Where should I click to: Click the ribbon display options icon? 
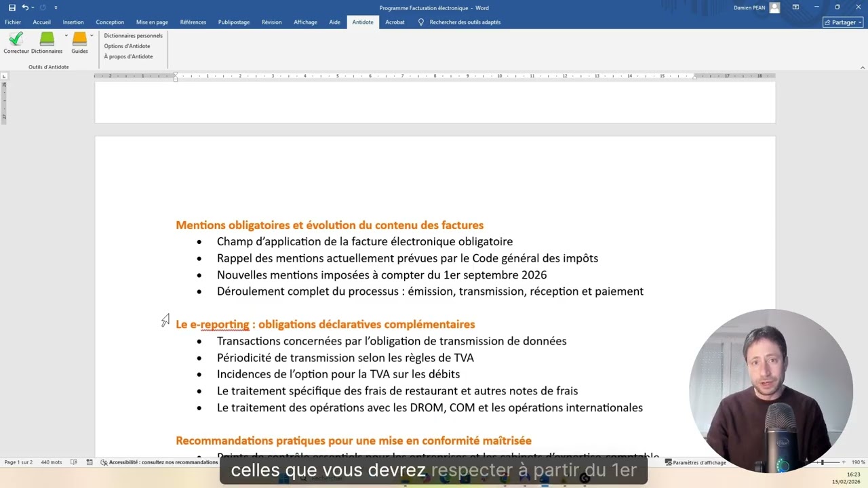click(795, 7)
